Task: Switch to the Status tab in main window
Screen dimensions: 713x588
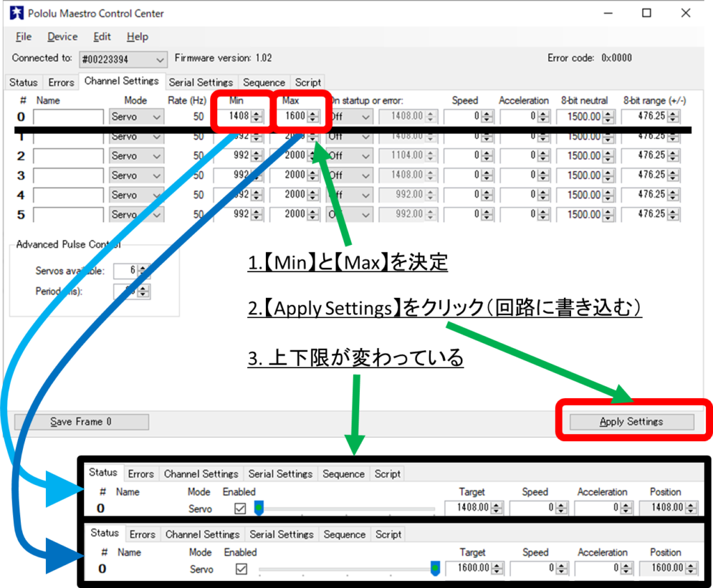Action: 24,82
